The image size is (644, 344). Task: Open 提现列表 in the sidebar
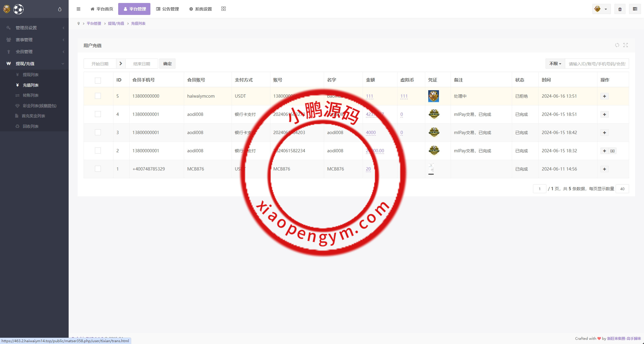tap(30, 75)
